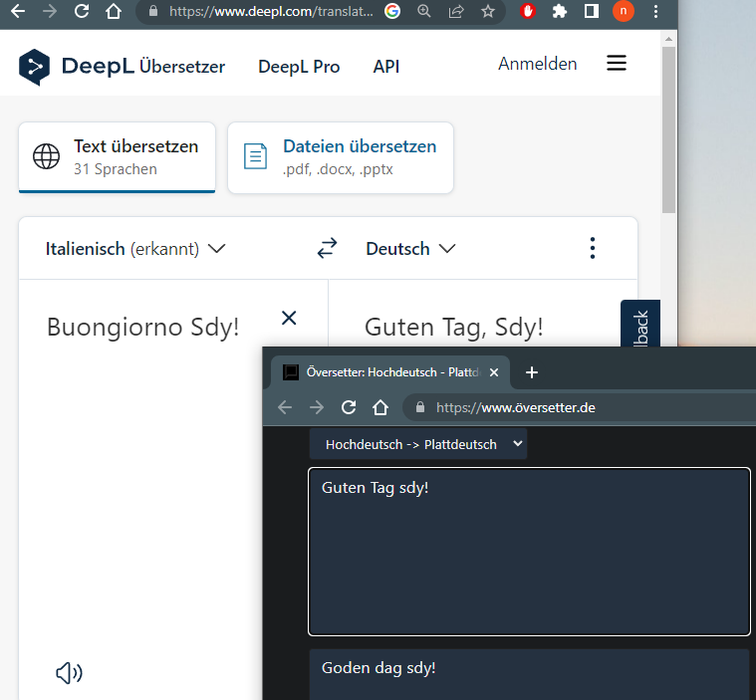Screen dimensions: 756x700
Task: Click the lock icon beside deepl.com URL
Action: point(153,11)
